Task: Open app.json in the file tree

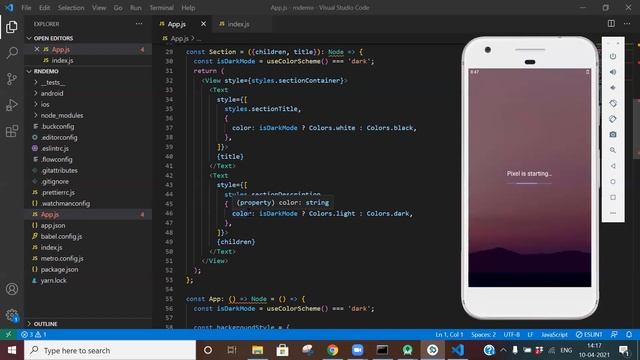Action: [x=53, y=225]
